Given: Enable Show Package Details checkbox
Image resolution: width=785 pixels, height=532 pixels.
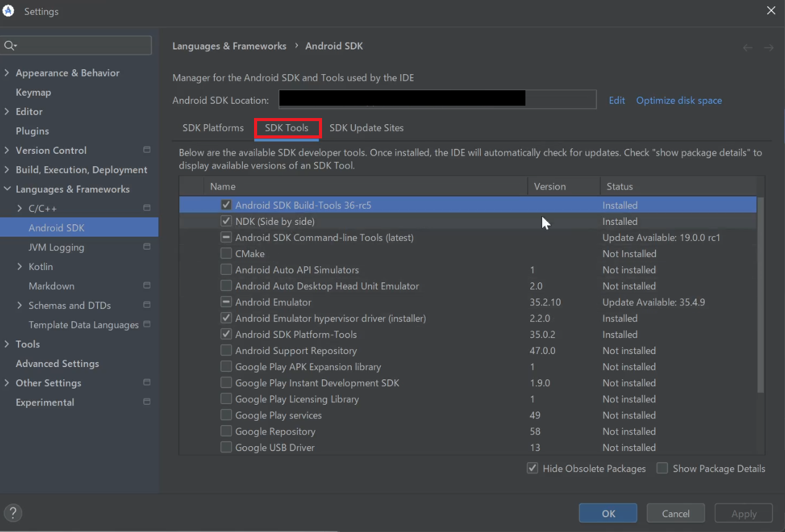Looking at the screenshot, I should [662, 468].
